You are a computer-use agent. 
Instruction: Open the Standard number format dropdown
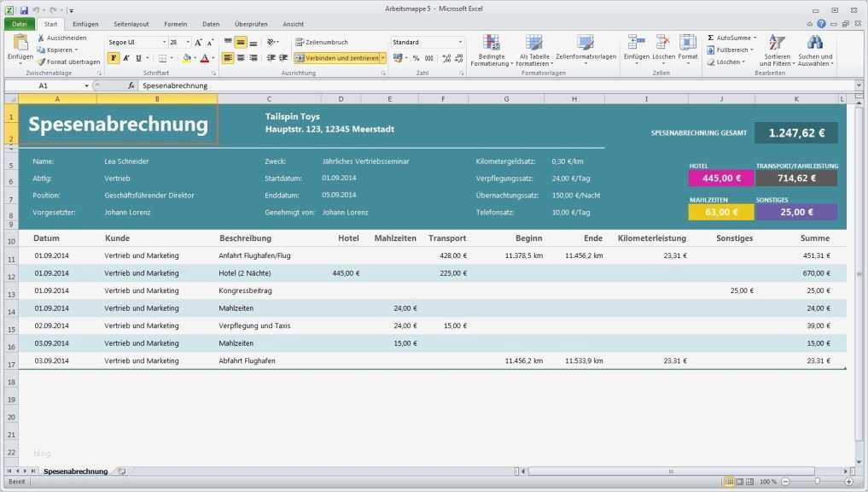coord(460,42)
